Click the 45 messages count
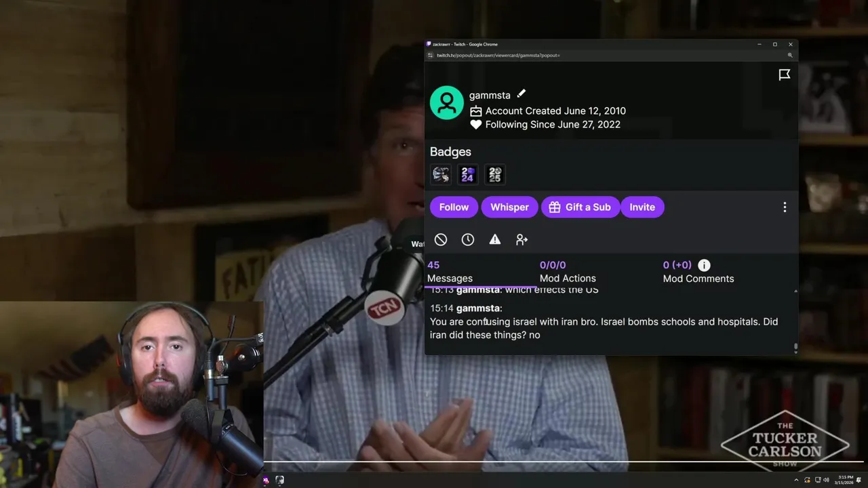Viewport: 868px width, 488px height. coord(433,265)
